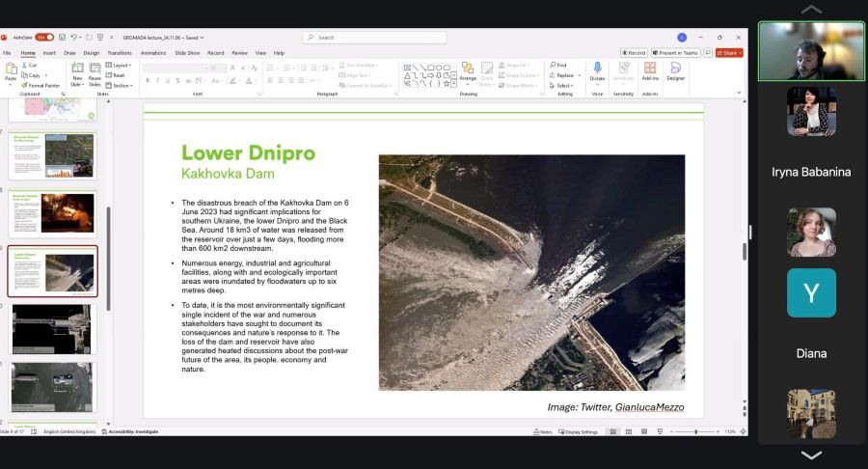Open the Review tab
The height and width of the screenshot is (469, 868).
pyautogui.click(x=239, y=53)
